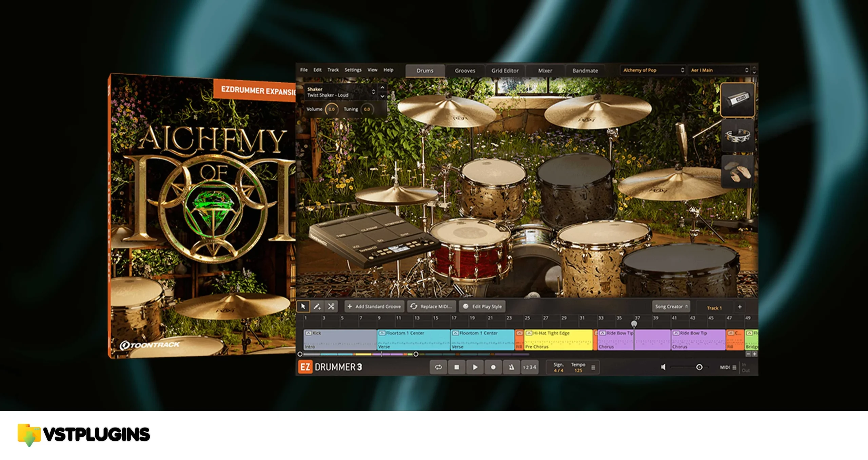Viewport: 868px width, 460px height.
Task: Switch to the Bandmate tab
Action: point(585,71)
